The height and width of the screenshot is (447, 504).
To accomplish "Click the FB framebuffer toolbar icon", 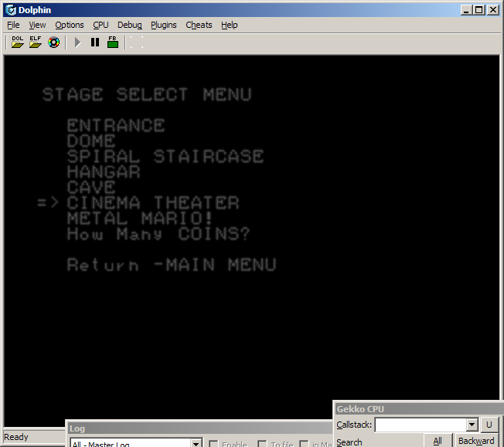I will click(113, 42).
